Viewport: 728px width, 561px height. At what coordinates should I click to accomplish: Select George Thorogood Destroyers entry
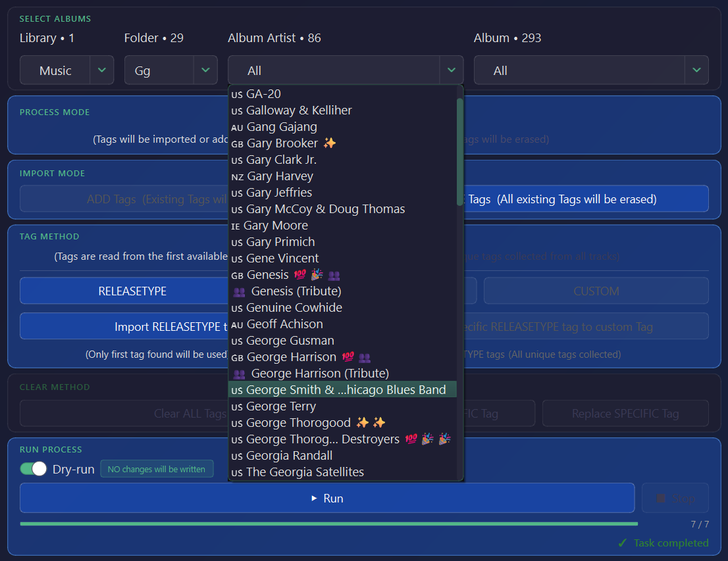343,439
